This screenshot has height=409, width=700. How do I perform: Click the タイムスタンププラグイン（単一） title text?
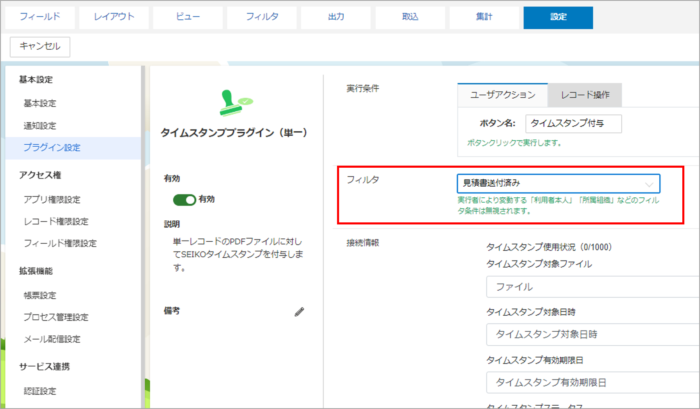[234, 133]
